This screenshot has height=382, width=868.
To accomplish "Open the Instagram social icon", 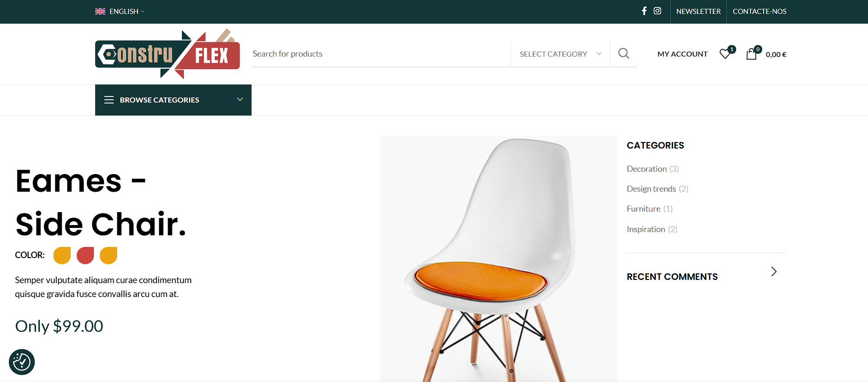I will [x=657, y=11].
